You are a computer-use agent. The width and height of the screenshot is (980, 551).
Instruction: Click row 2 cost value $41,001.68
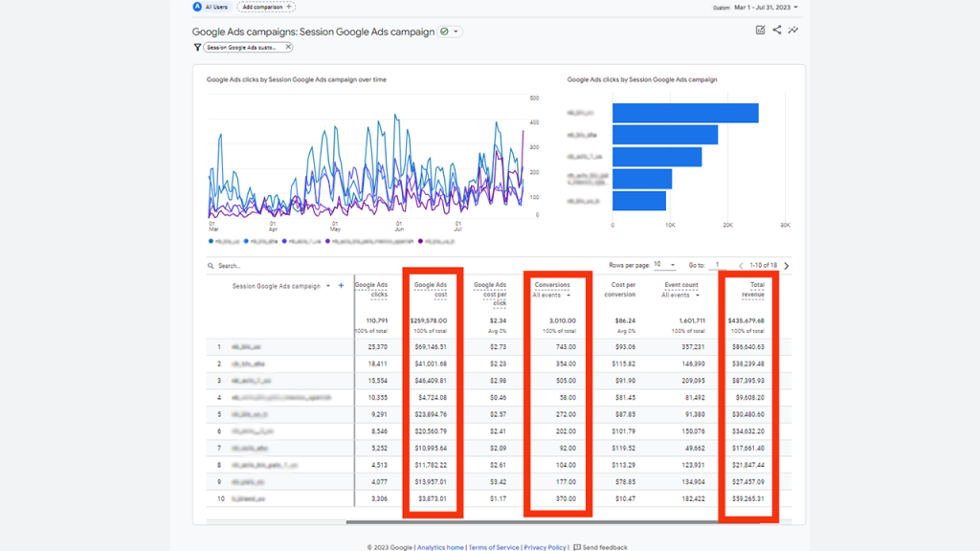pos(432,364)
